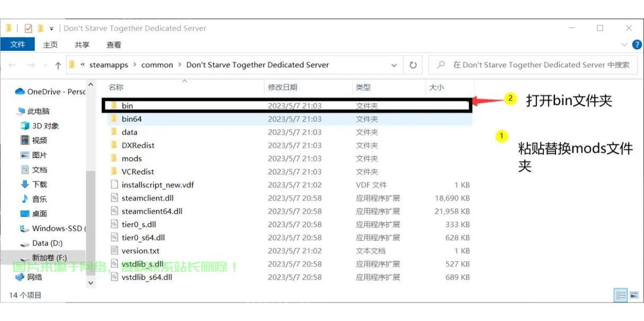
Task: Navigate to common breadcrumb
Action: point(157,65)
